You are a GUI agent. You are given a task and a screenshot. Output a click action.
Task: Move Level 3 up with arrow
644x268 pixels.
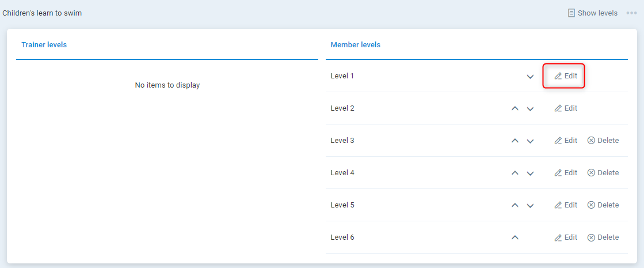point(515,141)
